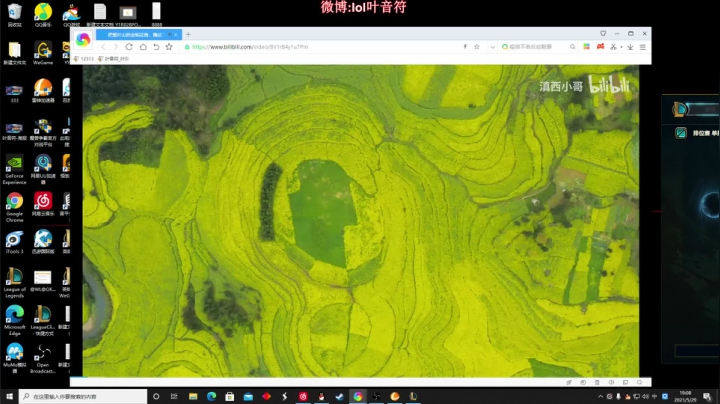Open Microsoft Store from taskbar
The width and height of the screenshot is (720, 404).
pos(230,396)
